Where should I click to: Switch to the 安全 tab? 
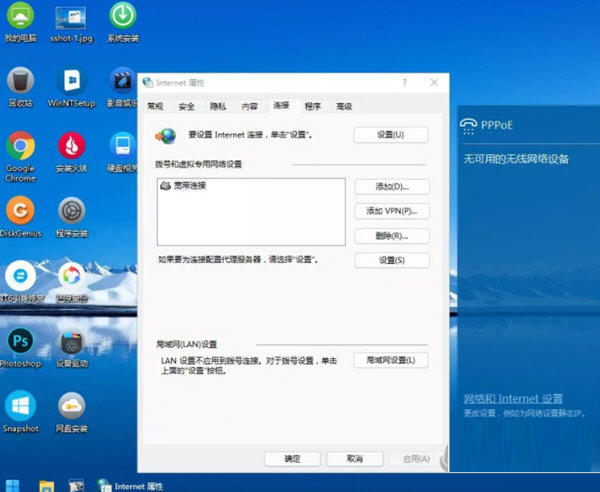point(187,106)
